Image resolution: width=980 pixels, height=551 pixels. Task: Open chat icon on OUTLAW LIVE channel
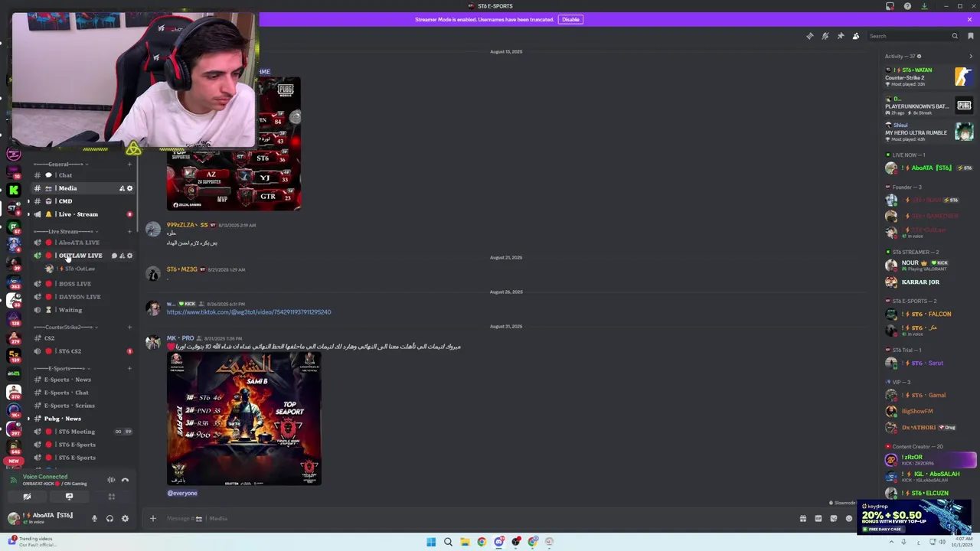(x=114, y=256)
